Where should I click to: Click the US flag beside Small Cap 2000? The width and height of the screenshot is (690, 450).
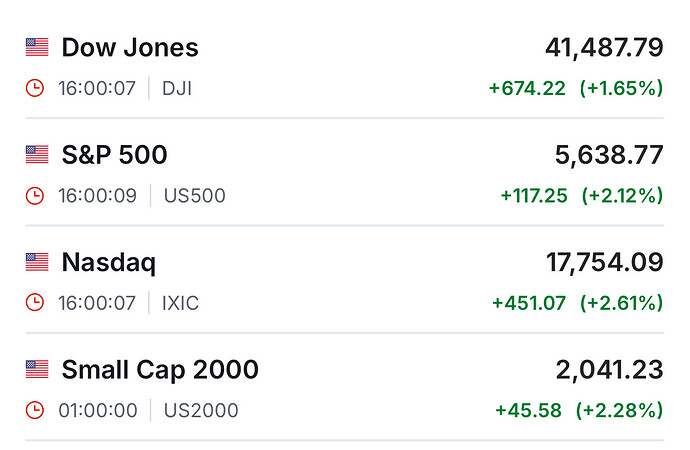click(x=37, y=370)
